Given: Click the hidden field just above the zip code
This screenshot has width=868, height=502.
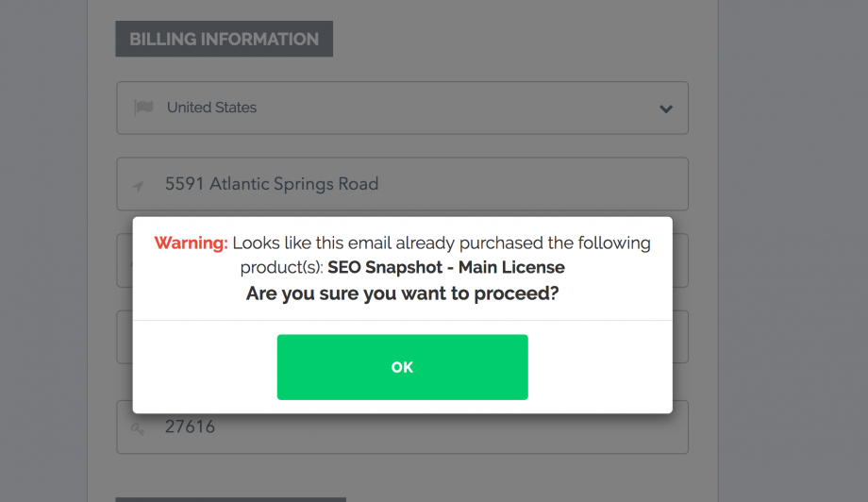Looking at the screenshot, I should pos(124,337).
